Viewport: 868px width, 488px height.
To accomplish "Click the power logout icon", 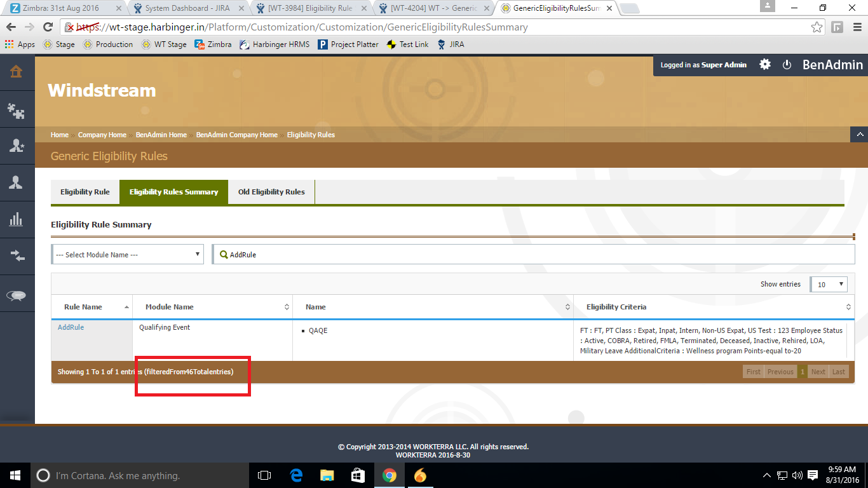I will (x=787, y=65).
